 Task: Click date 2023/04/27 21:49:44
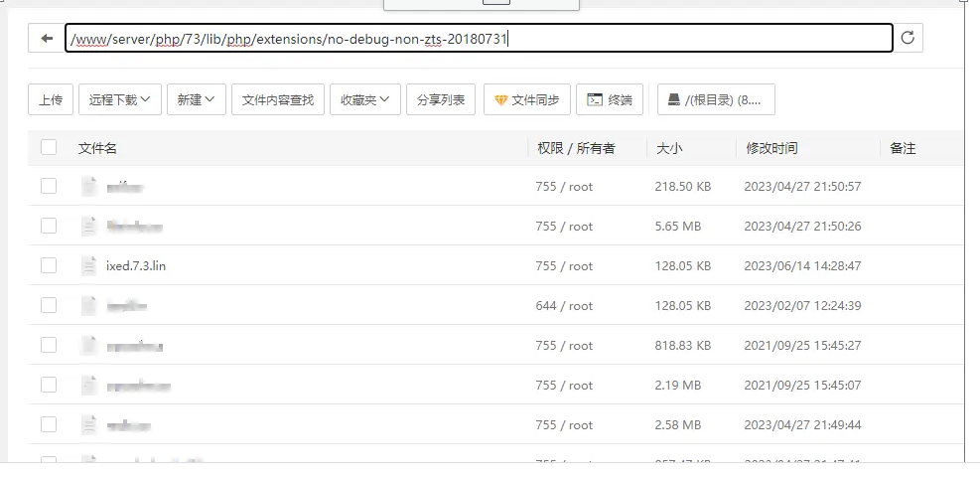click(x=802, y=425)
